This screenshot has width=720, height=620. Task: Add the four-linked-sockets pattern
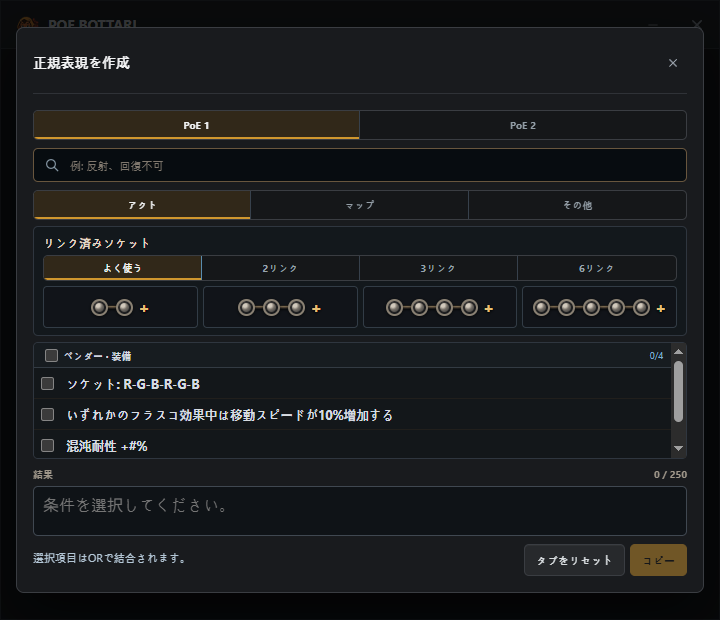(440, 307)
